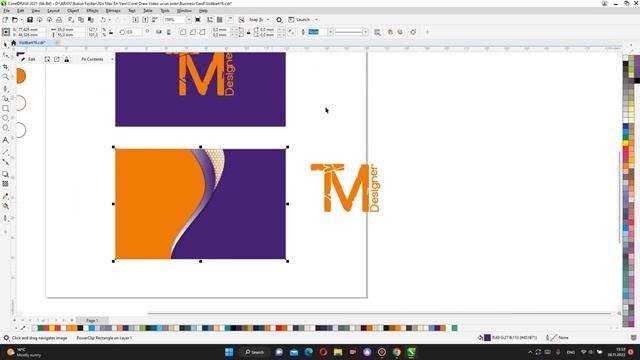The image size is (640, 360).
Task: Select the round corner option
Action: pyautogui.click(x=183, y=32)
